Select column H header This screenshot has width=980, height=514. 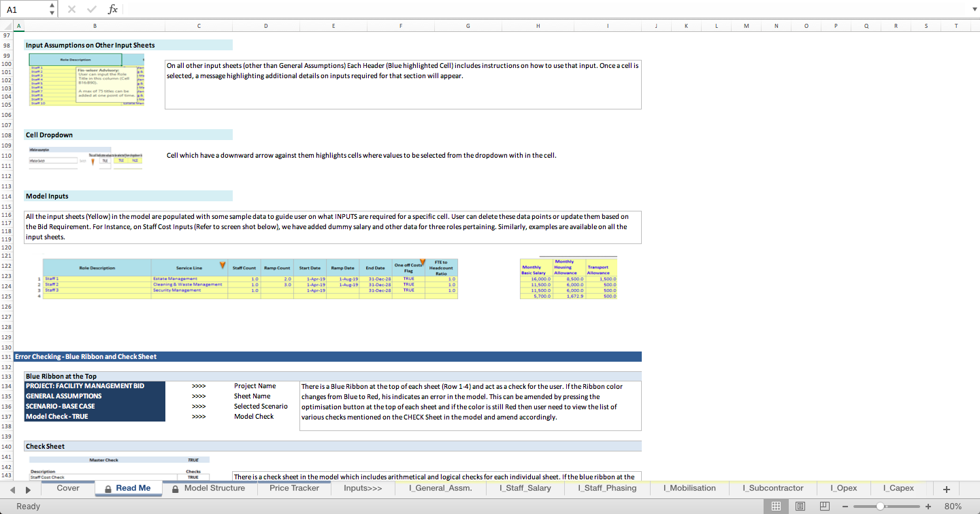point(538,26)
